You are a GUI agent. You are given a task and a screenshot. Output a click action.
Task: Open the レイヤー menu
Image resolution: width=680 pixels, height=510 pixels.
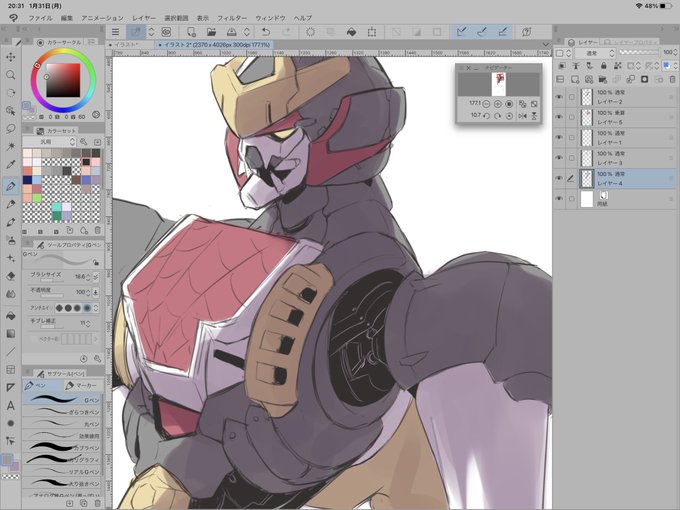(144, 18)
